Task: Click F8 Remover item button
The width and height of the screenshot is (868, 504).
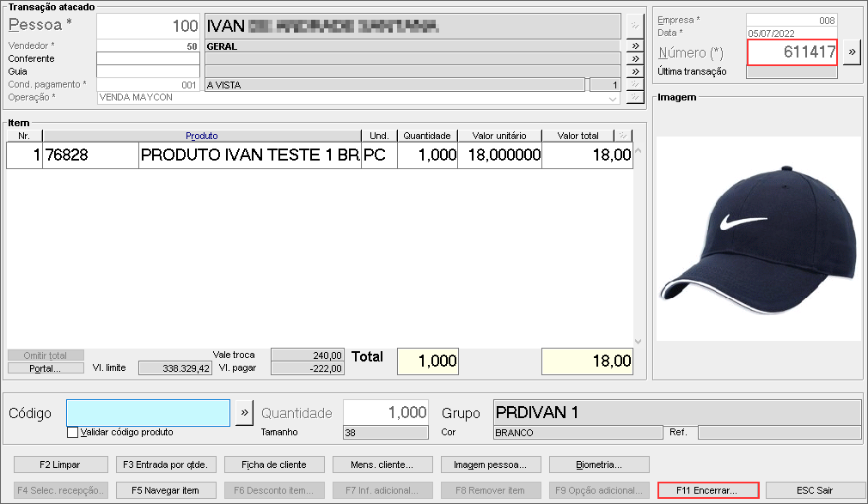Action: (491, 490)
